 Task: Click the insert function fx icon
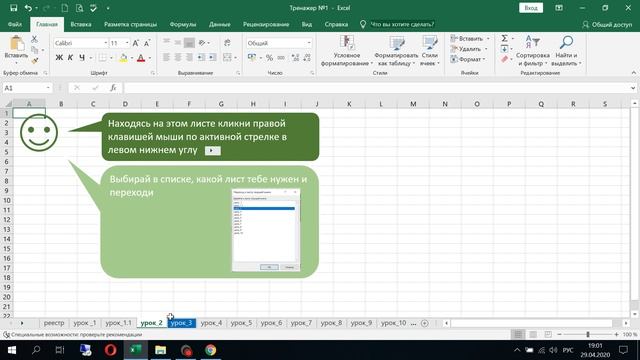point(113,88)
